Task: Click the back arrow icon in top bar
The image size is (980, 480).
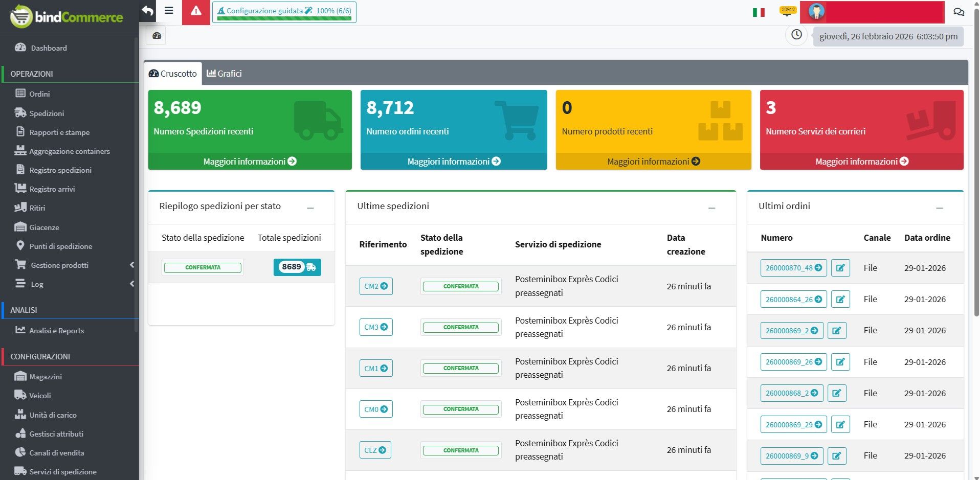Action: pos(148,11)
